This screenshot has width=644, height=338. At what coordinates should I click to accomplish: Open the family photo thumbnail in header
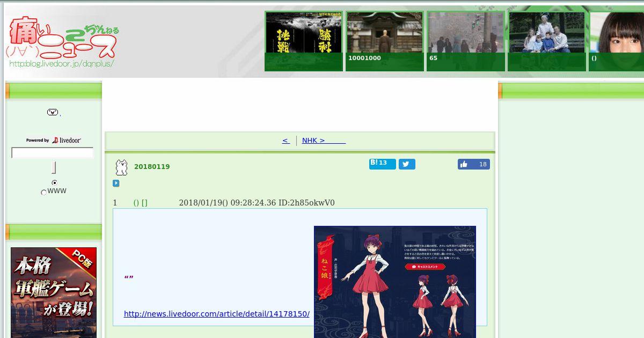(x=547, y=41)
